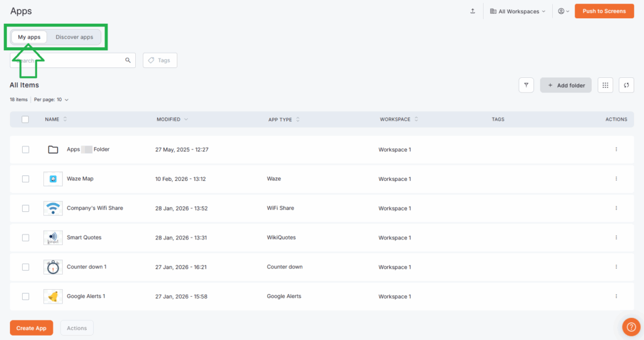
Task: Tick the checkbox for Smart Quotes
Action: pos(25,238)
